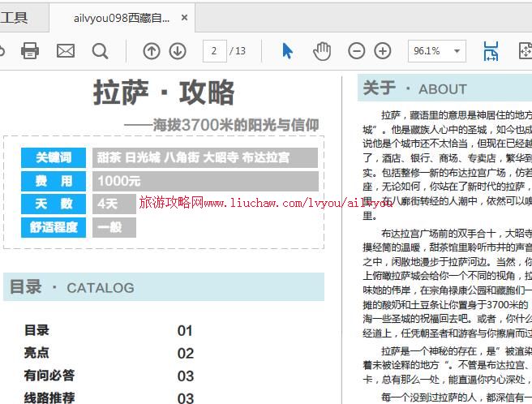Viewport: 532px width, 404px height.
Task: Go to previous page with up arrow
Action: point(152,51)
